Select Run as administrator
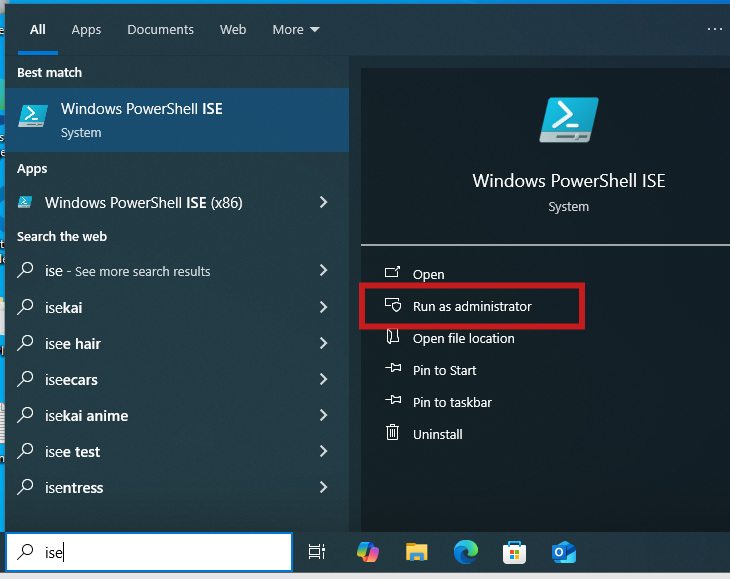Screen dimensions: 730x579 click(x=472, y=306)
